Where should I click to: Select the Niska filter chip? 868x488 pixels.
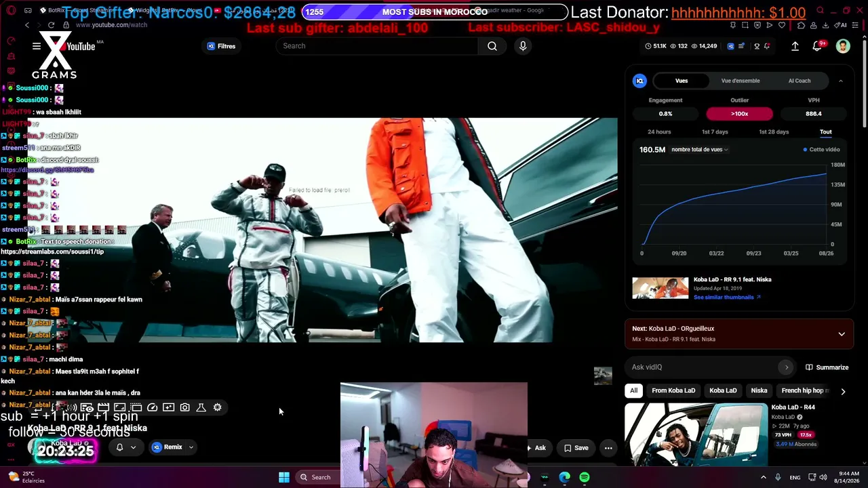(759, 390)
